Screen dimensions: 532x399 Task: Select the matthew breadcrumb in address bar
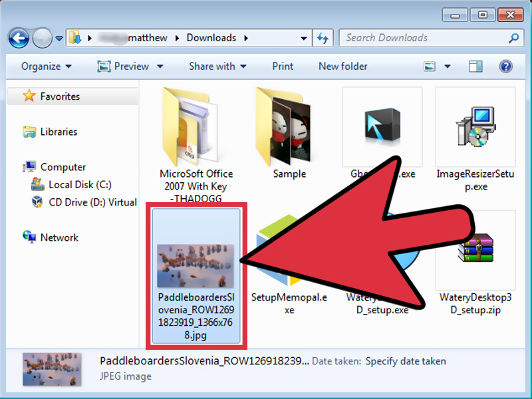click(x=147, y=38)
